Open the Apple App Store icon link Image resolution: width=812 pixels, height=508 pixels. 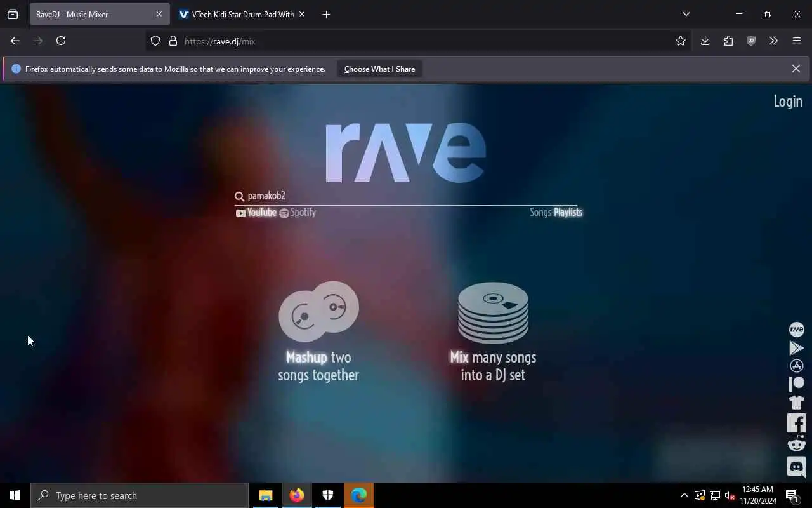[x=796, y=366]
